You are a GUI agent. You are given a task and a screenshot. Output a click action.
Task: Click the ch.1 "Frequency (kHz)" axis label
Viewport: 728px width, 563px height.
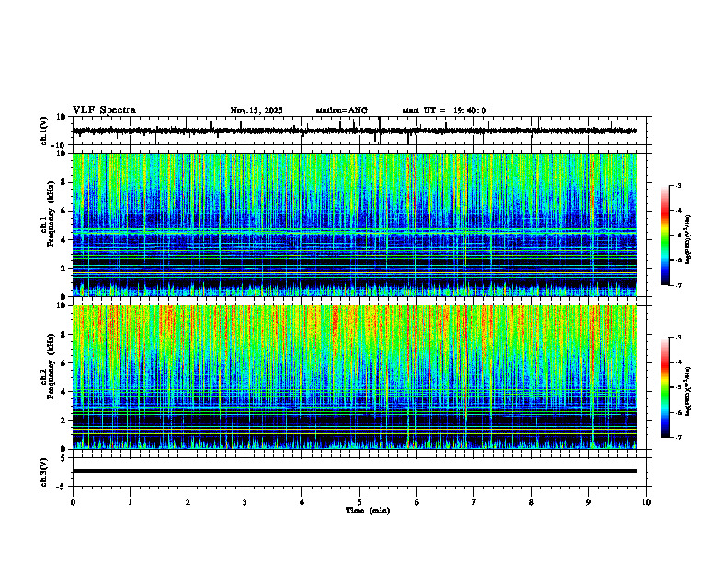coord(51,213)
